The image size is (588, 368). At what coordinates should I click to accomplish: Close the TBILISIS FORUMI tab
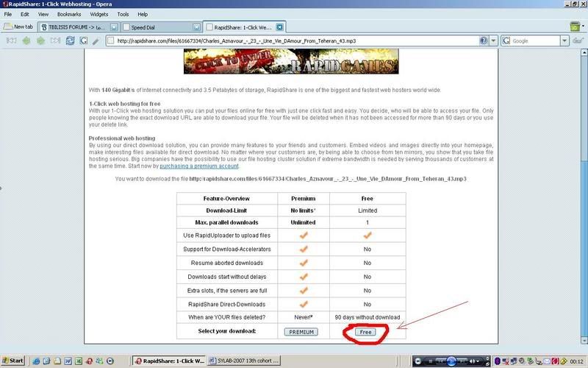pos(114,27)
